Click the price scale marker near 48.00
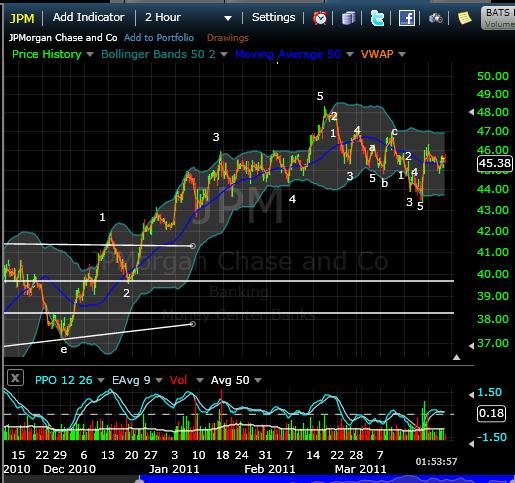This screenshot has height=483, width=515. coord(471,112)
